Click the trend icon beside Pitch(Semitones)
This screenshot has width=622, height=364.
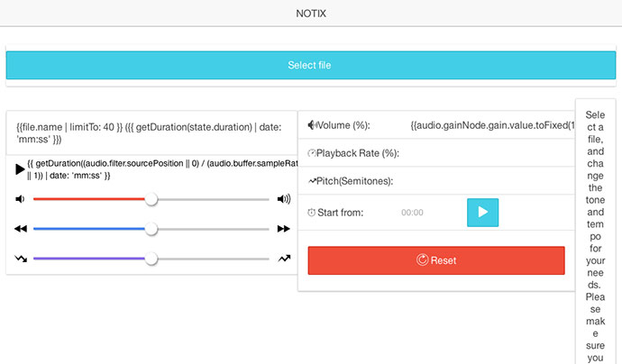(312, 181)
